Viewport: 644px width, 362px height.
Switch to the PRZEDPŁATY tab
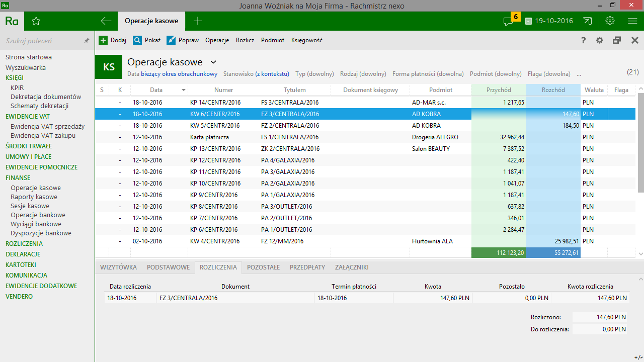click(x=307, y=267)
